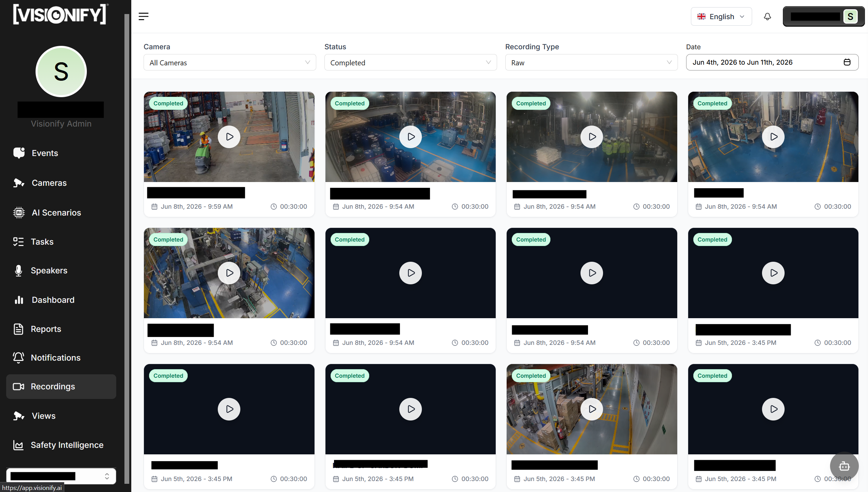This screenshot has width=868, height=492.
Task: Select Recordings in the sidebar
Action: tap(61, 387)
